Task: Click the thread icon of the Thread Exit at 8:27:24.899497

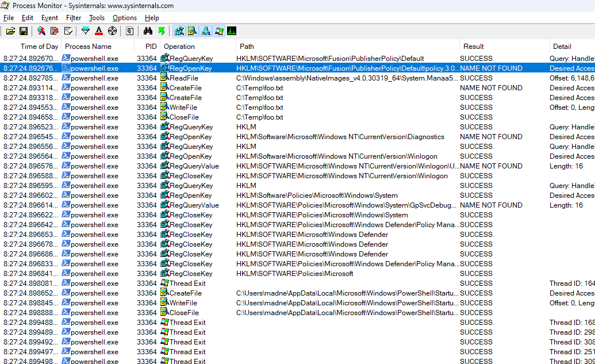Action: [x=164, y=351]
